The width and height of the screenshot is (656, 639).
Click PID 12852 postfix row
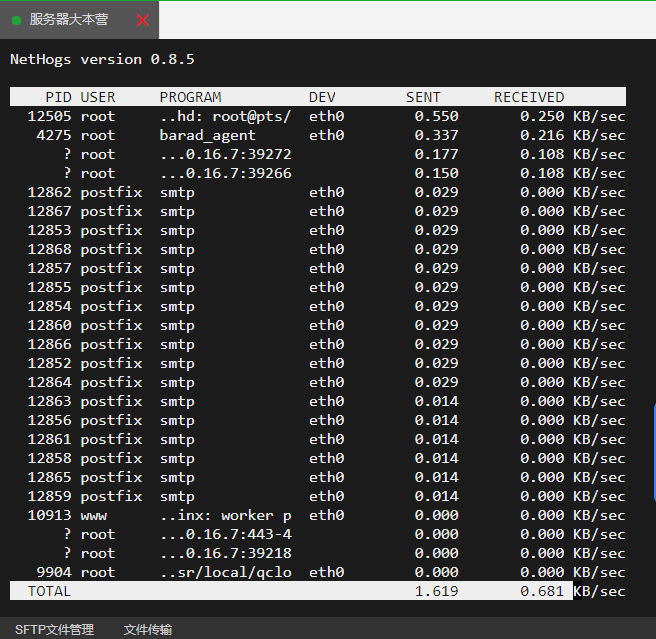(318, 363)
